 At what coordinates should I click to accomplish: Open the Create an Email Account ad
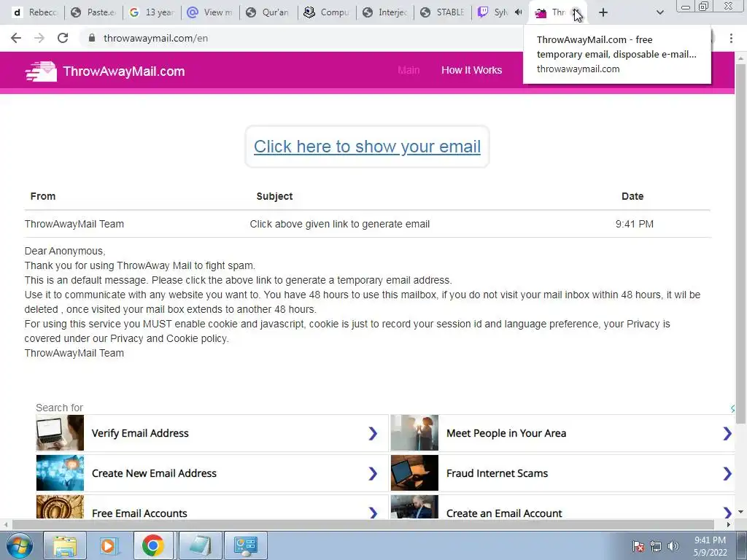click(x=562, y=507)
